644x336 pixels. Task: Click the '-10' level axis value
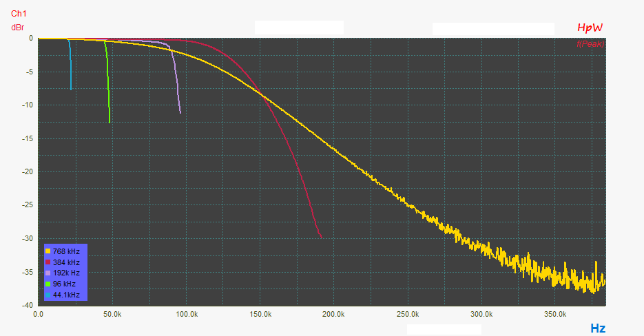tap(28, 105)
